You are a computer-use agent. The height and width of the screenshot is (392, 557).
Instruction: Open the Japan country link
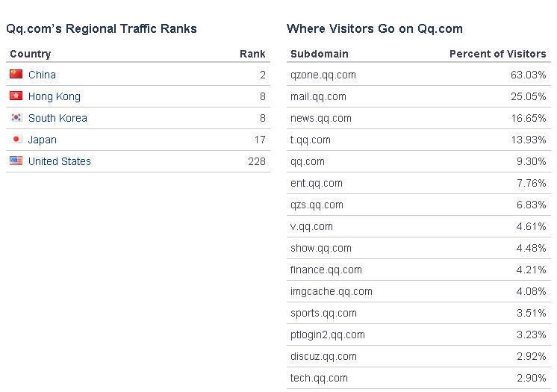coord(43,140)
